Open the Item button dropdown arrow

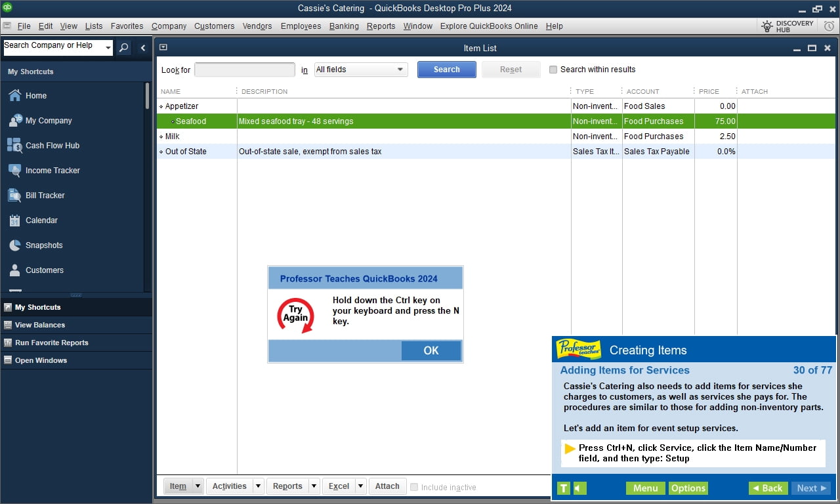pyautogui.click(x=198, y=486)
